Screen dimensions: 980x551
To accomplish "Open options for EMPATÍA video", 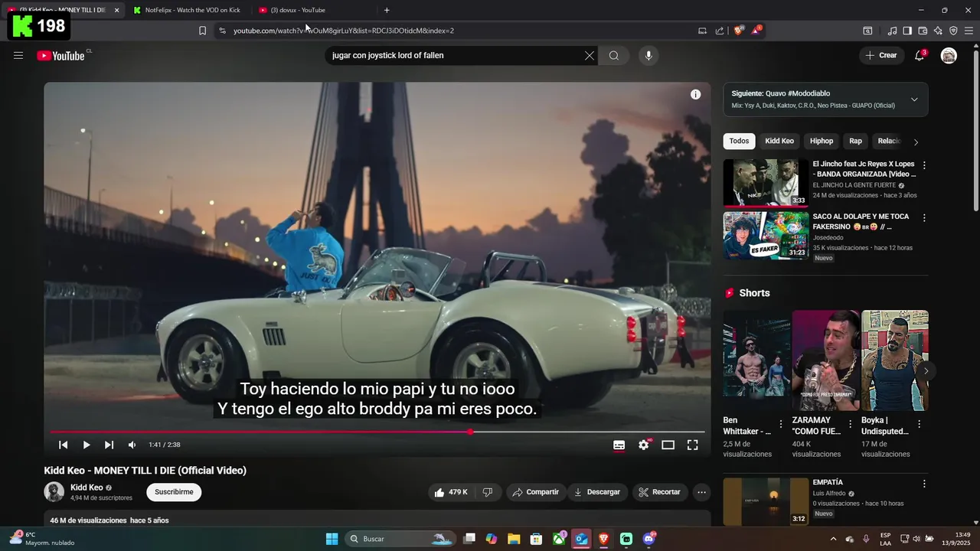I will pos(924,484).
